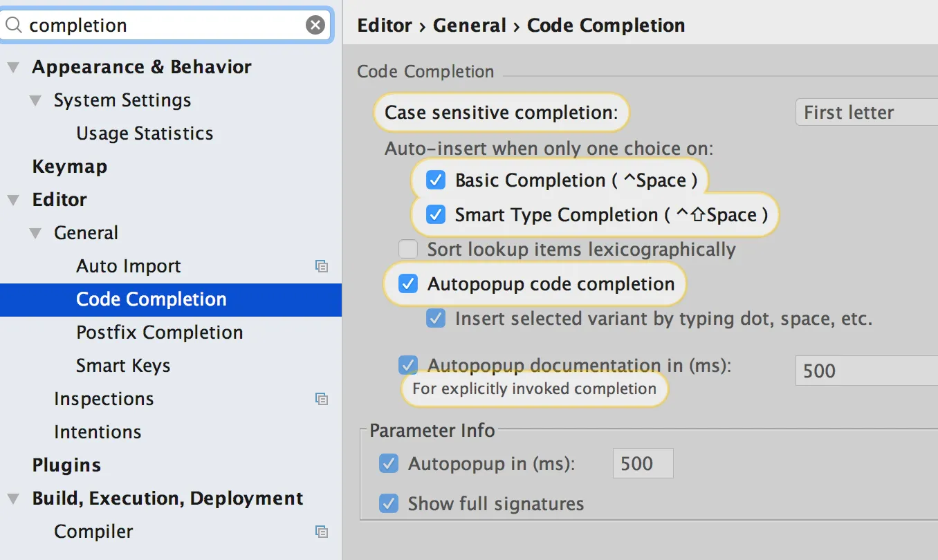Collapse the System Settings node
The image size is (938, 560).
[36, 100]
